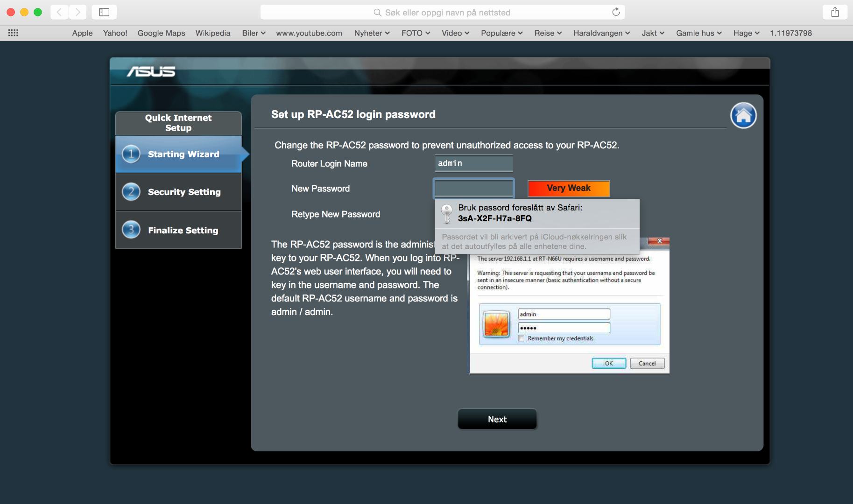Open the Apple bookmark
Image resolution: width=853 pixels, height=504 pixels.
82,33
